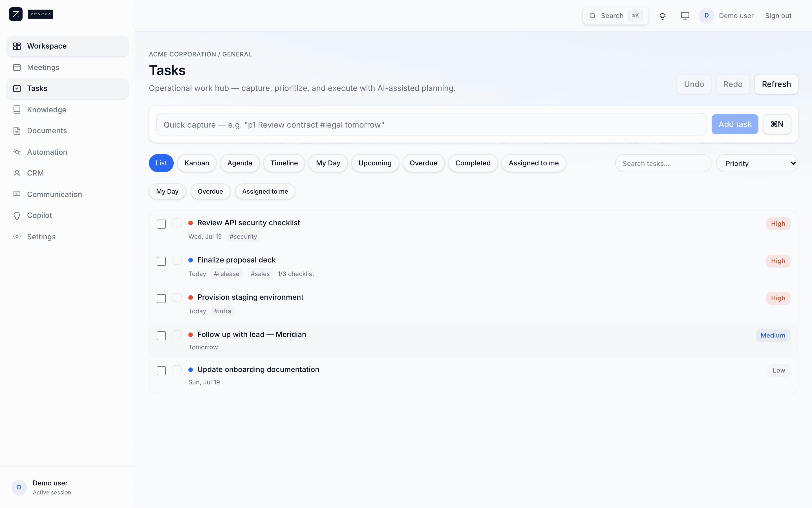Viewport: 812px width, 508px height.
Task: Click the Settings gear icon
Action: 17,237
